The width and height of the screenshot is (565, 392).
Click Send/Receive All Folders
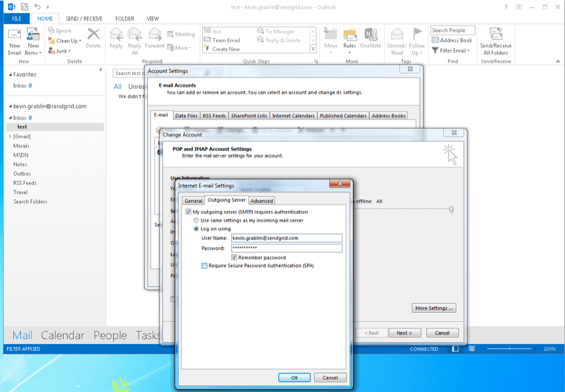tap(496, 41)
